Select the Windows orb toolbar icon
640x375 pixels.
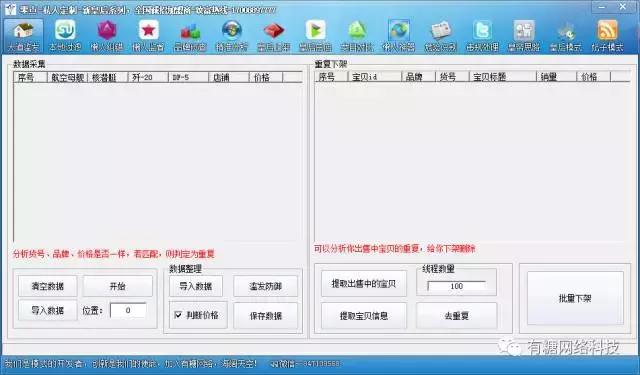click(x=232, y=37)
